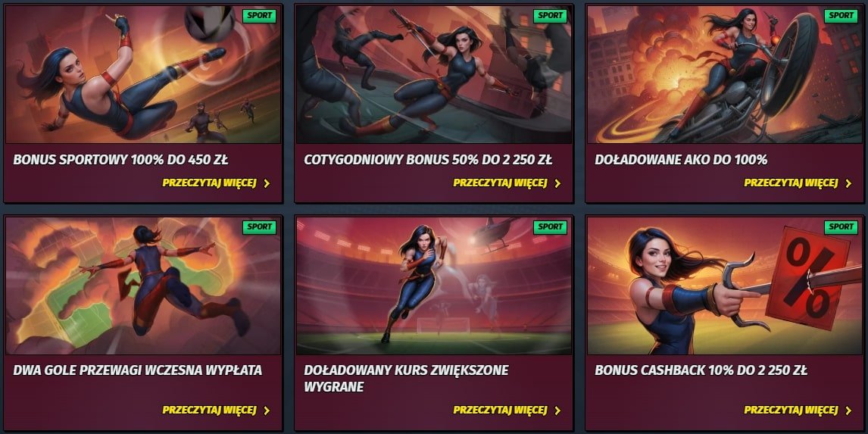Click the SPORT badge on Bonus Sportowy card

click(x=259, y=15)
